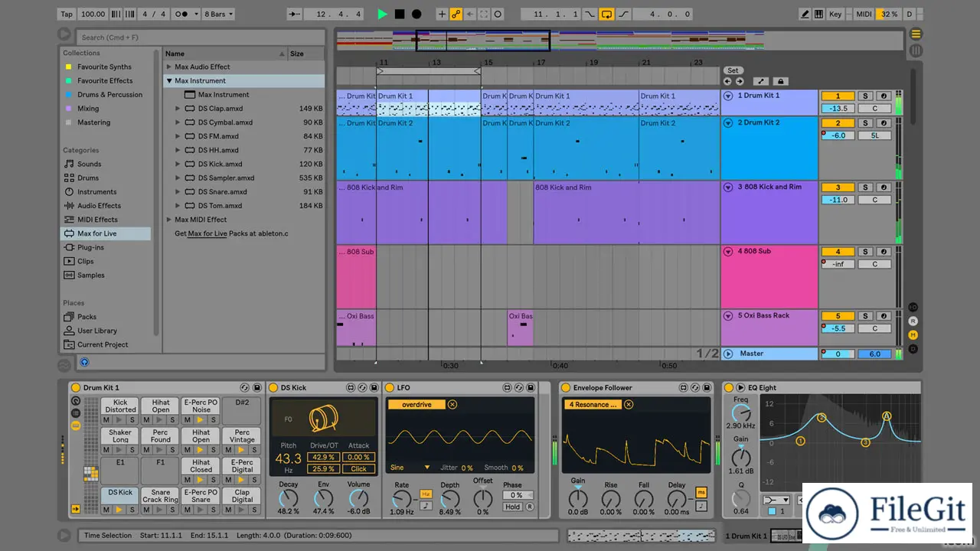Toggle Follow playback arrow button

pyautogui.click(x=295, y=14)
